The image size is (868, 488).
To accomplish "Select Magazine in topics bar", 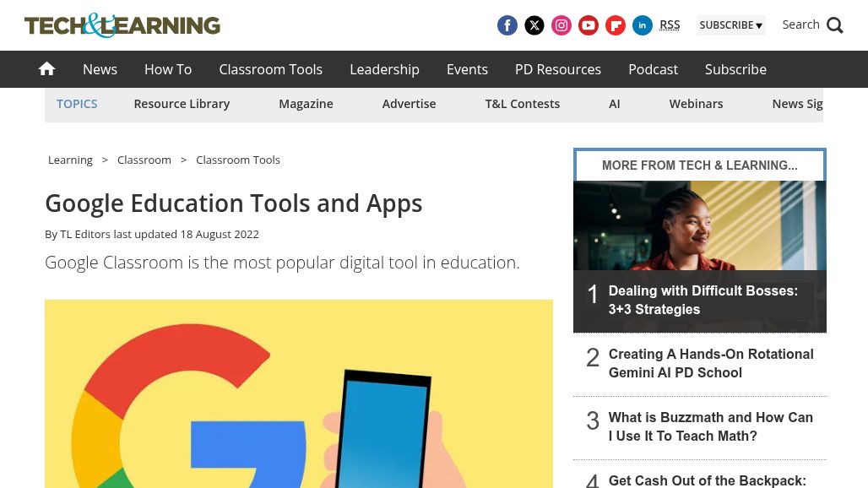I will click(307, 104).
